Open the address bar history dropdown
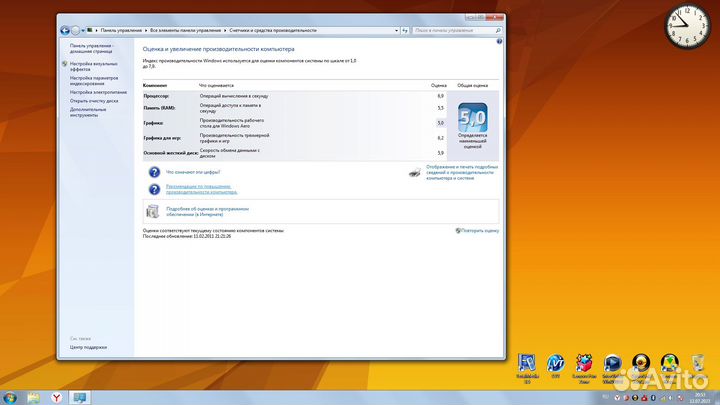 coord(396,30)
